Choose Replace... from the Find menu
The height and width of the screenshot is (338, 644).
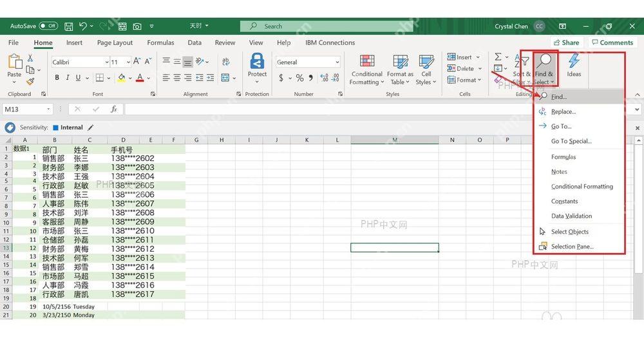tap(578, 112)
